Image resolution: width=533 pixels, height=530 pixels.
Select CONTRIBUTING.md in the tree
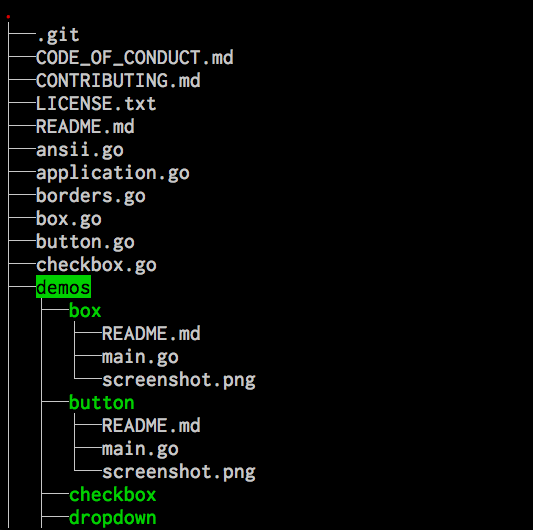[x=118, y=81]
